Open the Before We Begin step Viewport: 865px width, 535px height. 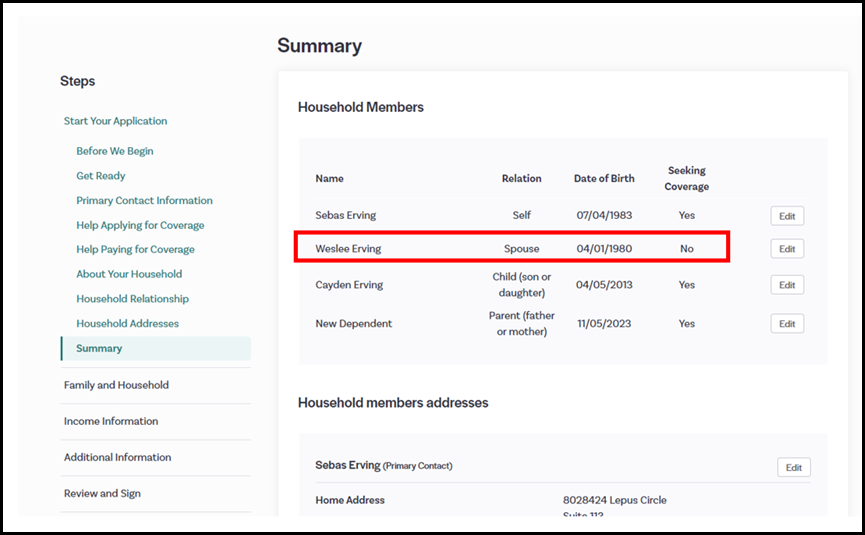115,151
